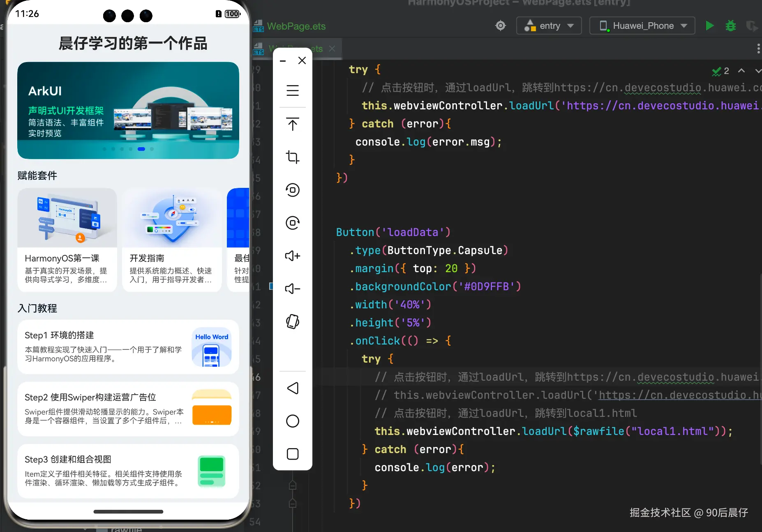Click the .width('40%') code line
Image resolution: width=762 pixels, height=532 pixels.
tap(390, 305)
